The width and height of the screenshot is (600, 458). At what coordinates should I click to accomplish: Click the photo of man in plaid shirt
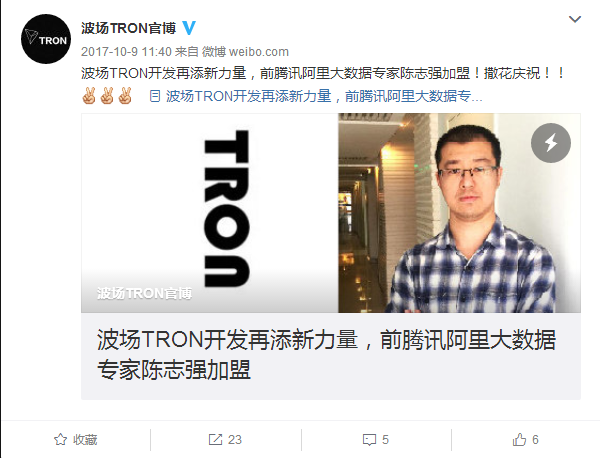pyautogui.click(x=459, y=213)
